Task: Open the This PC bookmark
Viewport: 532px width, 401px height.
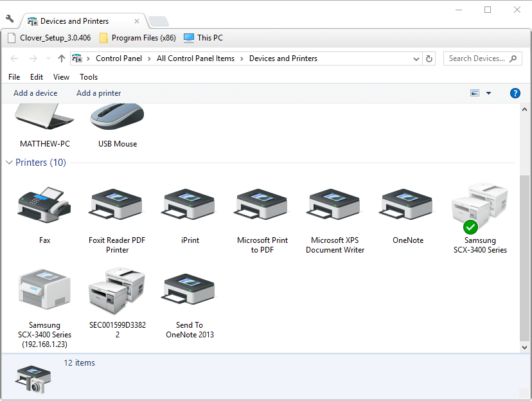Action: (x=203, y=38)
